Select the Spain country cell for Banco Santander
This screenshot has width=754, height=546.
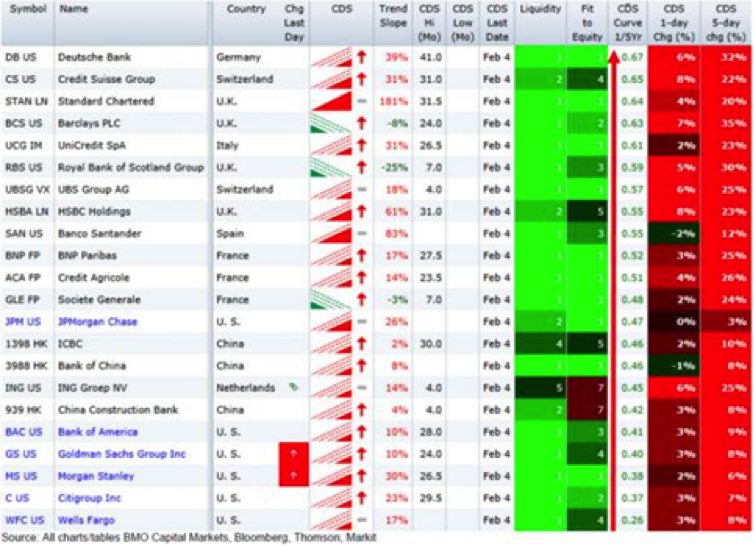230,234
